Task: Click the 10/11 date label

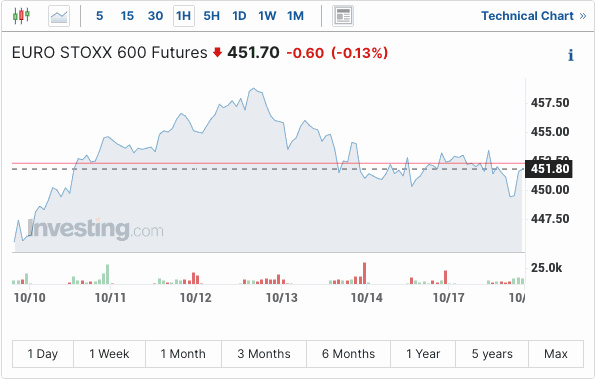Action: (x=110, y=298)
